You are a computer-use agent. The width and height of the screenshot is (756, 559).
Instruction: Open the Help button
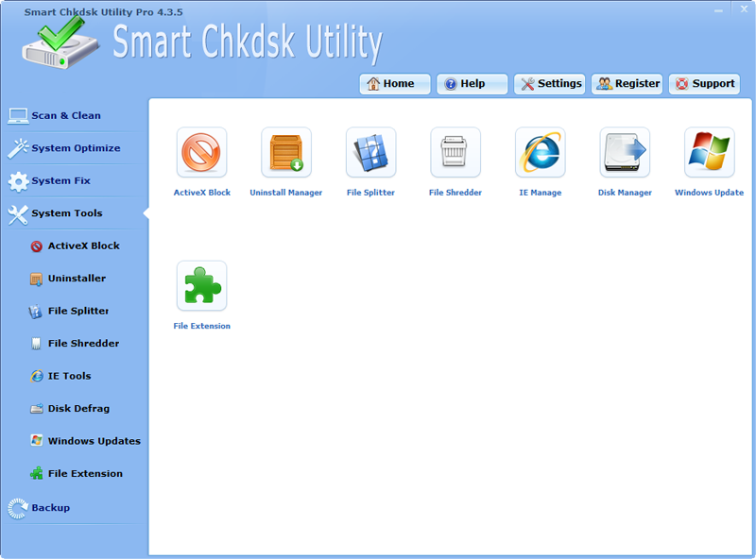pos(472,84)
